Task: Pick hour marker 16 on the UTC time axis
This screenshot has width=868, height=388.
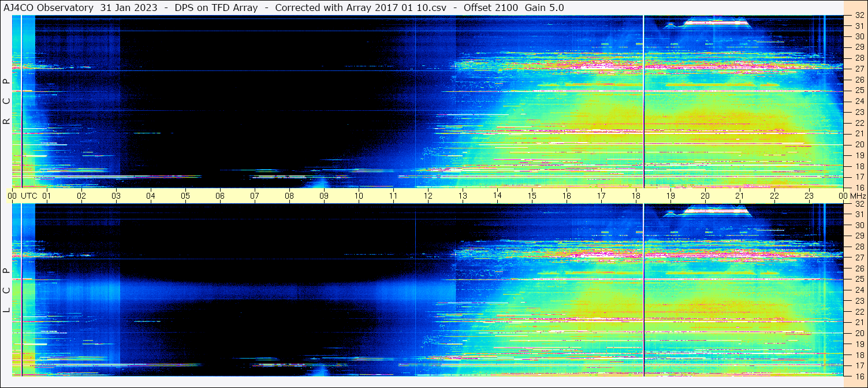Action: point(567,196)
